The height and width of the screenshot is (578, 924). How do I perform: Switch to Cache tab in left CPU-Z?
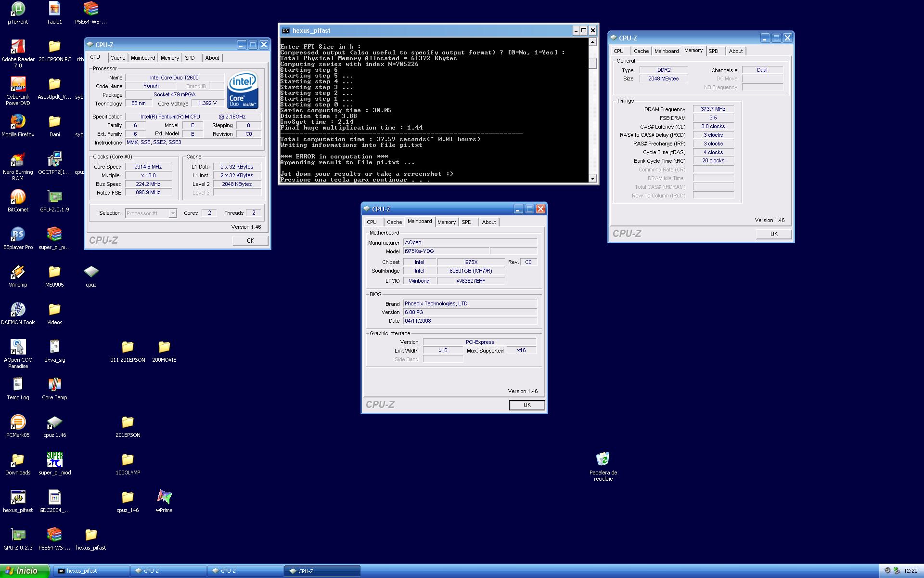117,58
